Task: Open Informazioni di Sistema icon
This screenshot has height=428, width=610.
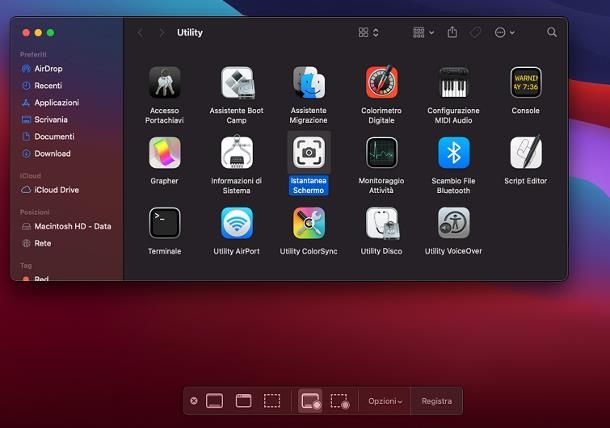Action: (x=237, y=153)
